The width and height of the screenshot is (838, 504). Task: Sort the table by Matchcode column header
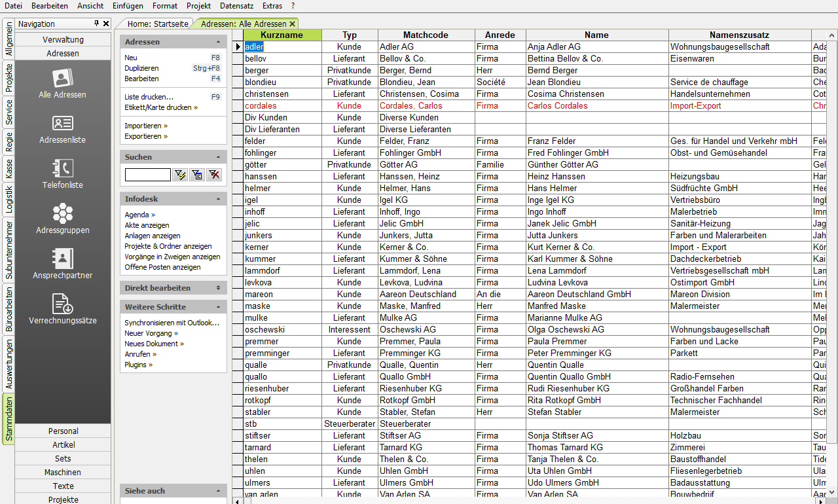(x=426, y=35)
